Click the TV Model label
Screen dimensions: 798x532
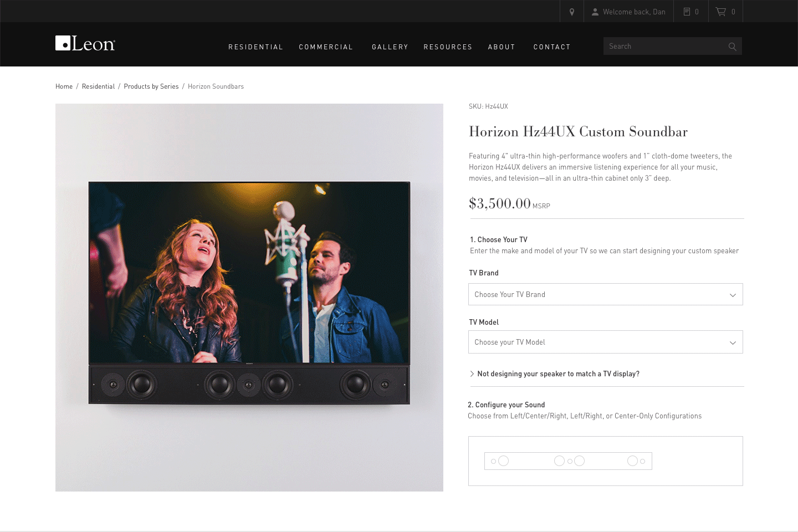point(484,323)
